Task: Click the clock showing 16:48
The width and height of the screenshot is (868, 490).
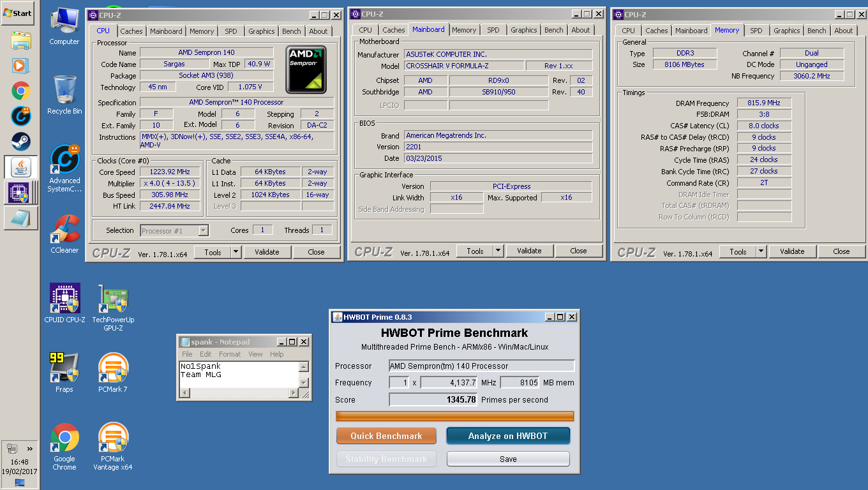Action: tap(19, 462)
